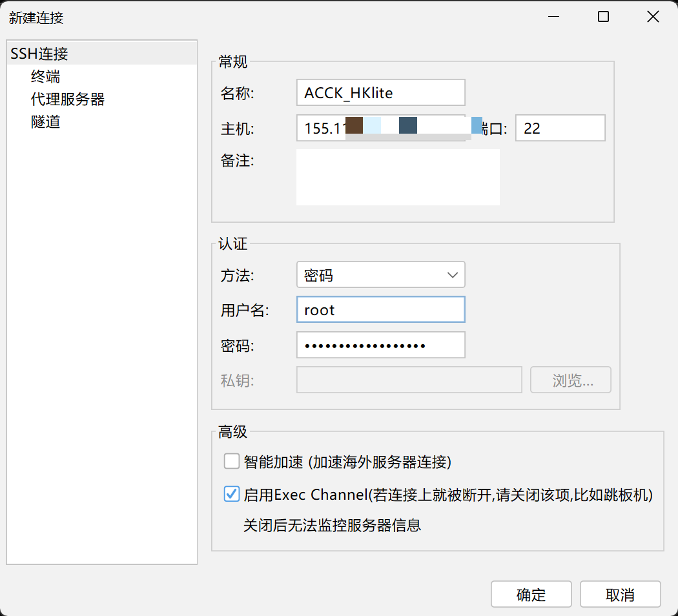
Task: Disable the 启用Exec Channel checkbox
Action: [232, 495]
